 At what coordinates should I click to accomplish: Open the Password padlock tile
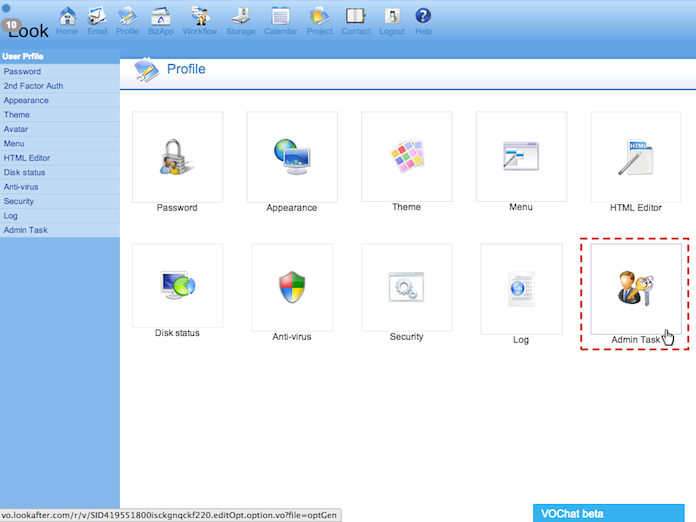[x=178, y=157]
